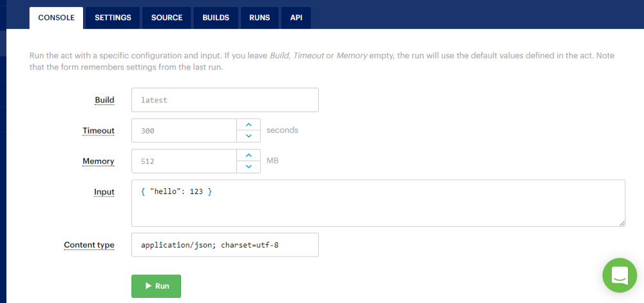644x303 pixels.
Task: Switch to the Console tab
Action: pyautogui.click(x=56, y=18)
